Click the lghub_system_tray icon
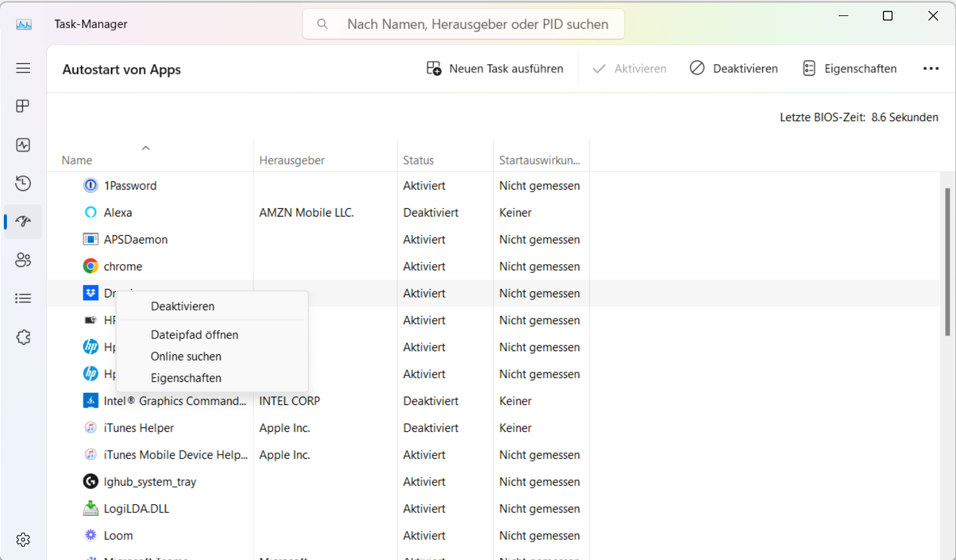956x560 pixels. pyautogui.click(x=91, y=481)
